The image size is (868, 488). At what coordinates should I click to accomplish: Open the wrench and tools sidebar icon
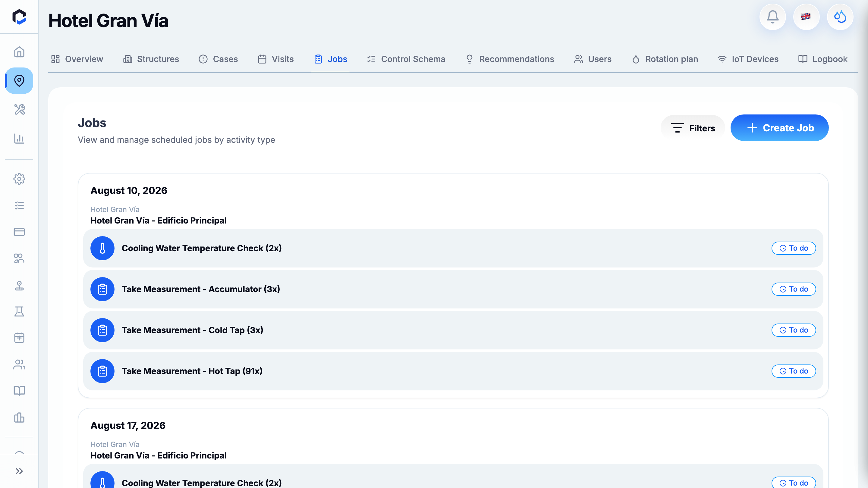click(19, 109)
